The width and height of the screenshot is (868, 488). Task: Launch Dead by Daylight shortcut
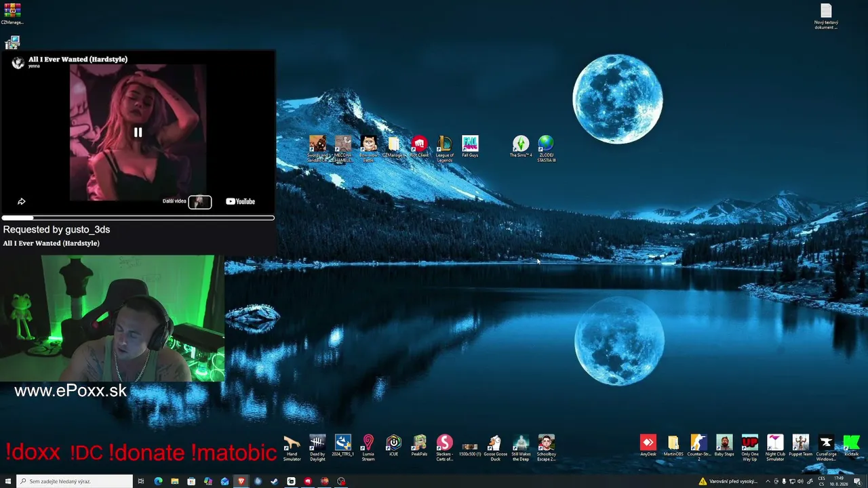(x=317, y=449)
